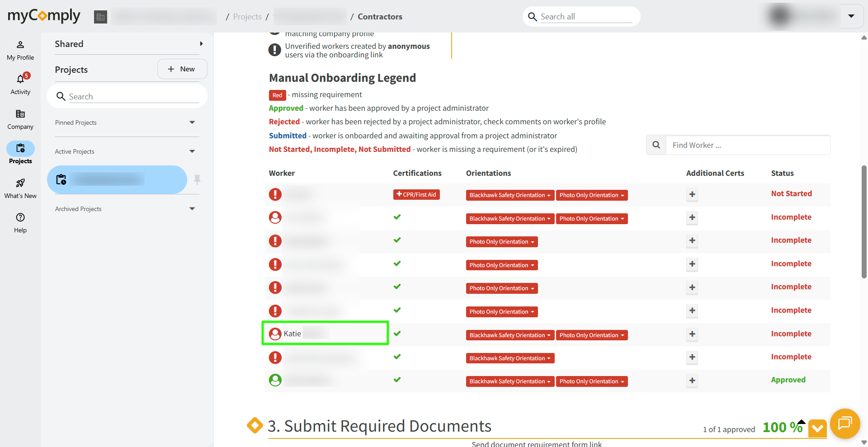This screenshot has width=868, height=447.
Task: Click the company building icon in header
Action: pyautogui.click(x=100, y=17)
